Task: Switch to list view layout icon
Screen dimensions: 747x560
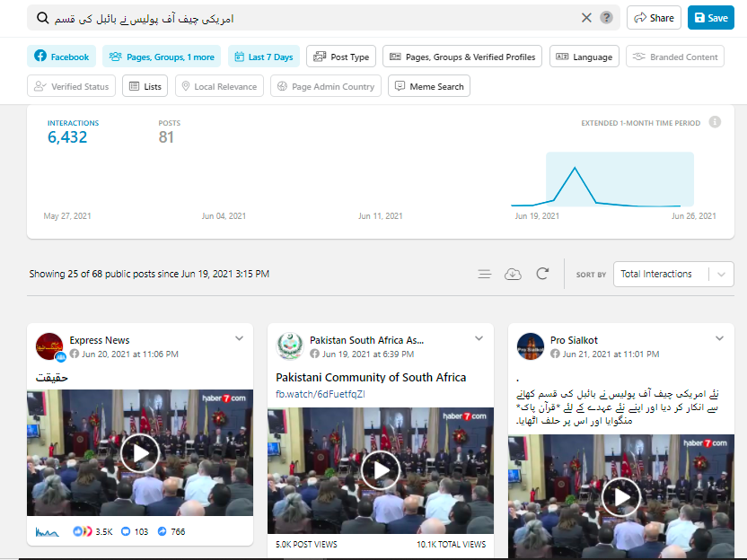Action: [x=485, y=274]
